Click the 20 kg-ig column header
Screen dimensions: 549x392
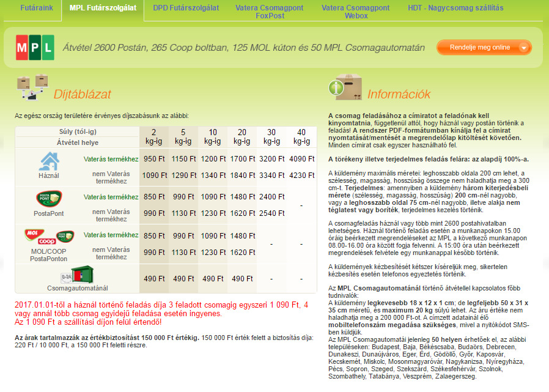pyautogui.click(x=242, y=136)
